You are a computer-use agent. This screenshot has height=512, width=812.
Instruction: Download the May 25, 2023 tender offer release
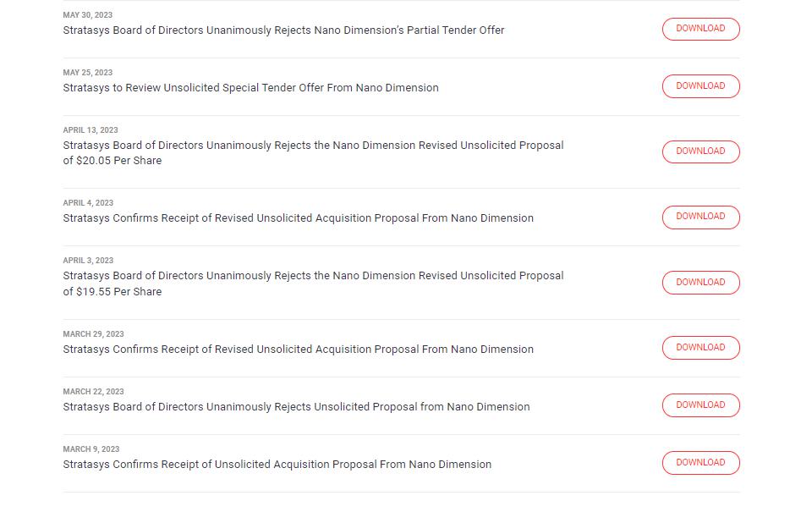pos(700,86)
